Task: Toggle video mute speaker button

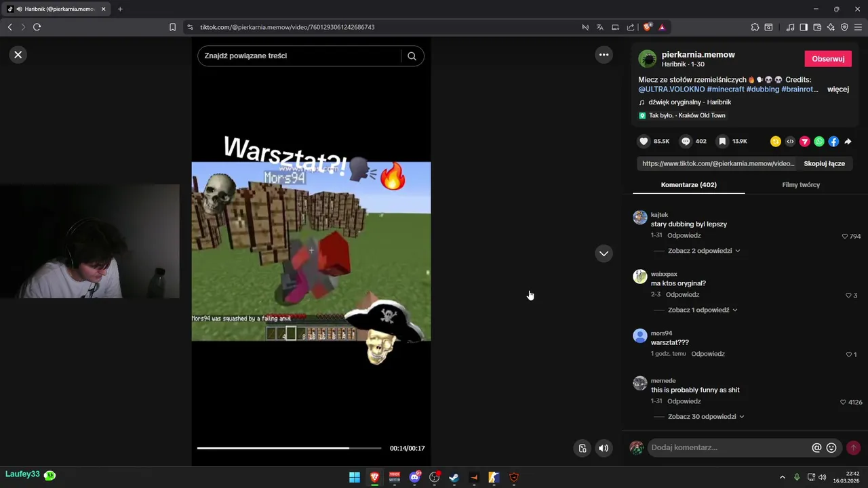Action: coord(604,448)
